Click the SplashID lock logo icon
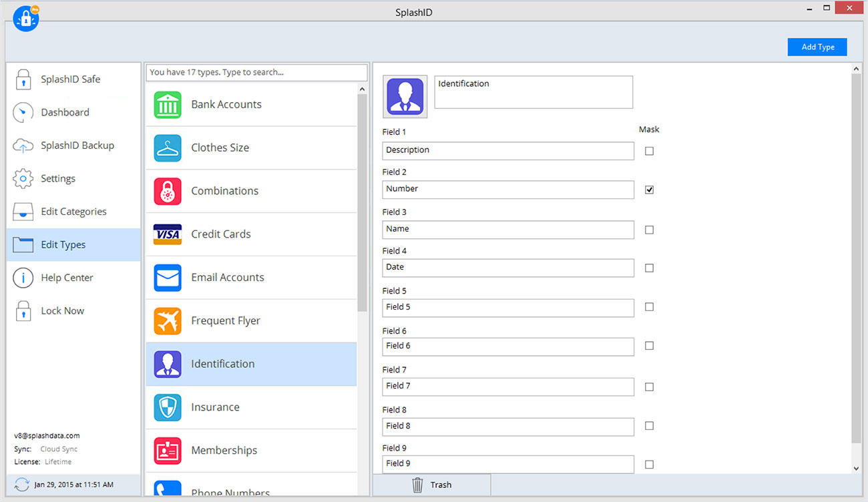Screen dimensions: 868x502 pyautogui.click(x=26, y=18)
